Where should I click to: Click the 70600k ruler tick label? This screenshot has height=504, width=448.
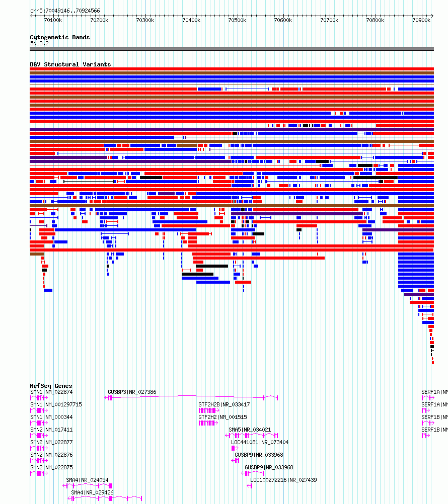(x=283, y=20)
